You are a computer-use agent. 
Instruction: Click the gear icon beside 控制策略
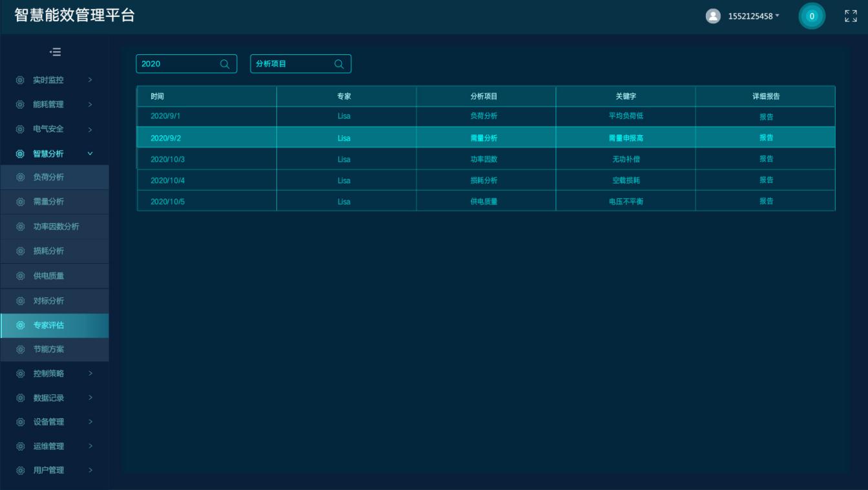click(20, 374)
